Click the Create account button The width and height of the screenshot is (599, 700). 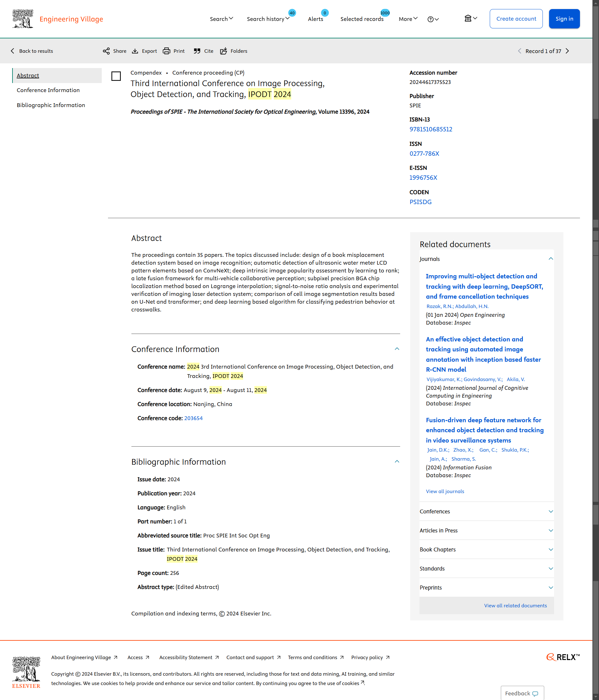[516, 19]
